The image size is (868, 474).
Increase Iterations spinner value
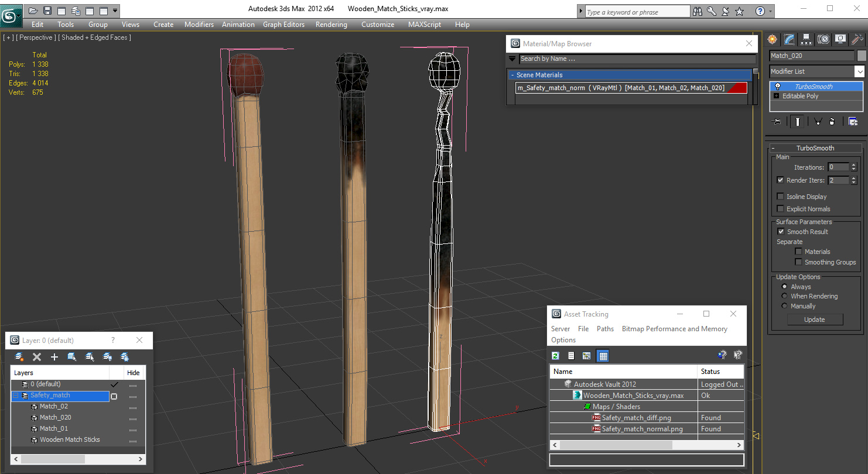pos(853,165)
